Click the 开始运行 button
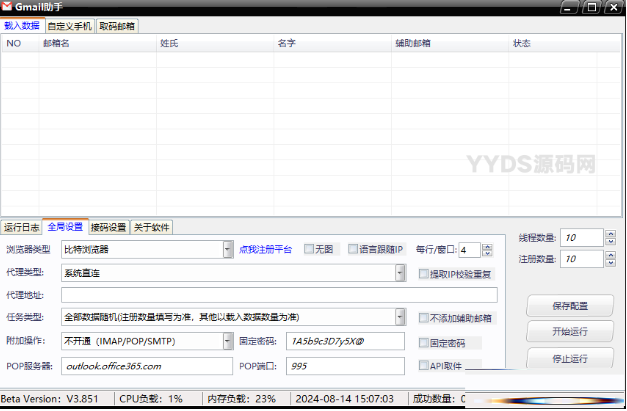This screenshot has width=627, height=411. (x=570, y=331)
